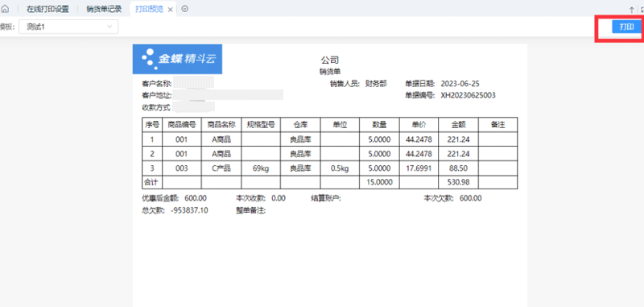Click the C产品 cell in row 3
644x307 pixels.
221,168
